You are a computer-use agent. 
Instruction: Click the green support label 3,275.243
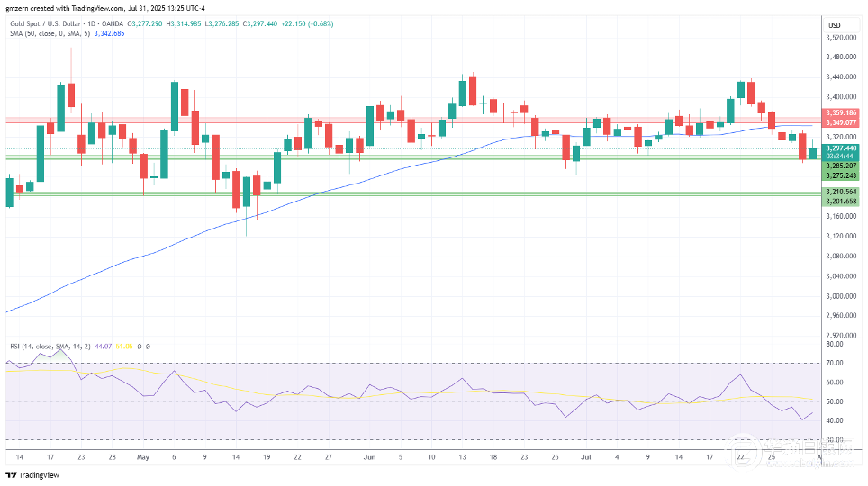(841, 176)
